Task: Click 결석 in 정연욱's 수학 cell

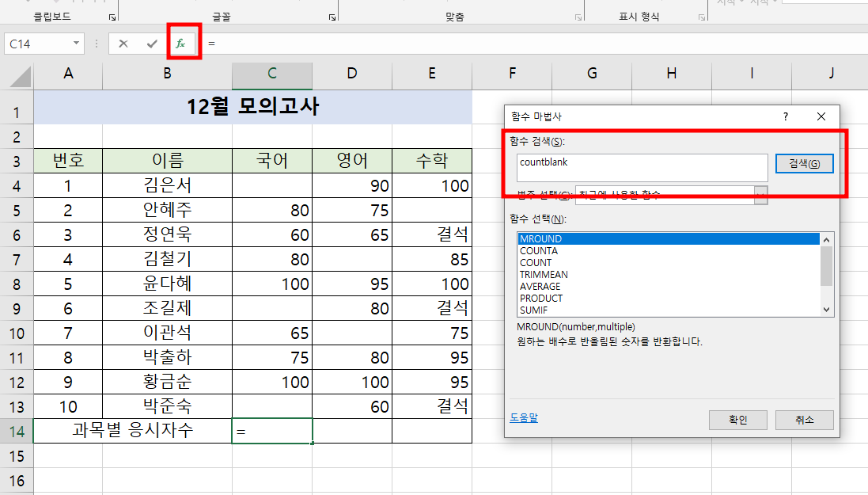Action: pyautogui.click(x=432, y=234)
